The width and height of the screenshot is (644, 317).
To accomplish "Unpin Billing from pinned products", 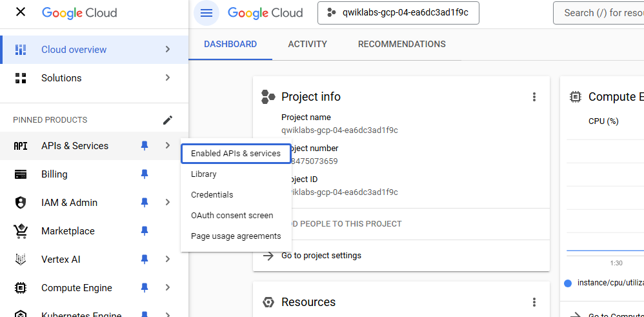I will click(144, 174).
